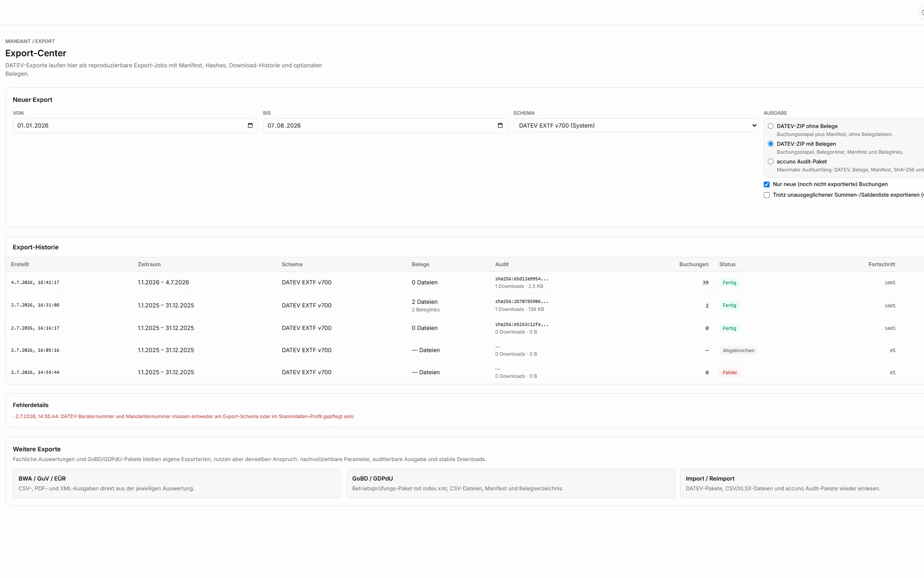The image size is (924, 578).
Task: Select export row created 2.7.2026, 16:16:17
Action: [x=465, y=328]
